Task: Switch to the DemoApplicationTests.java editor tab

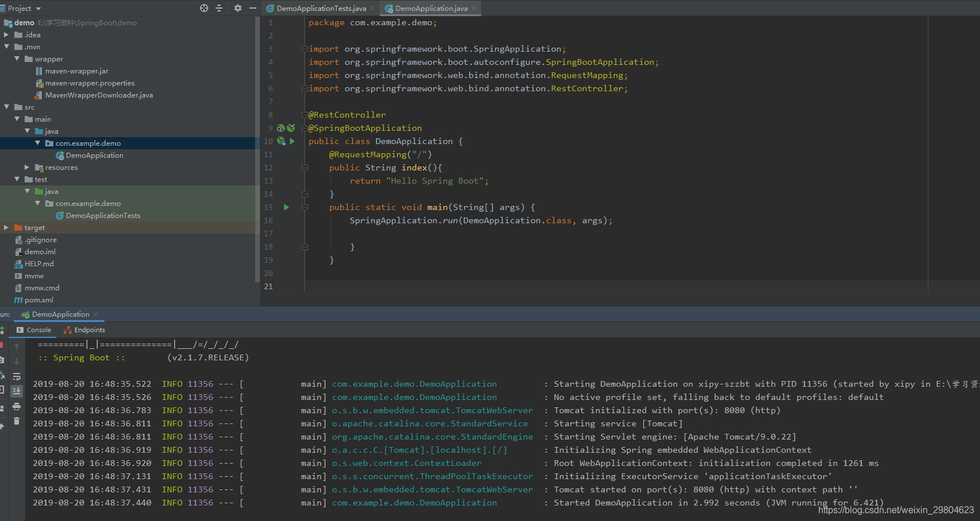Action: pos(320,8)
